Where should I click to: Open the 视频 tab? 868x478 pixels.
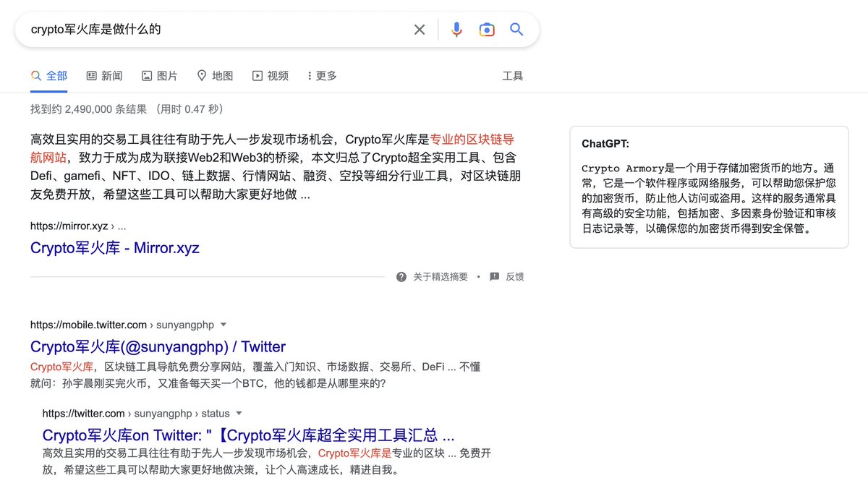click(x=271, y=76)
